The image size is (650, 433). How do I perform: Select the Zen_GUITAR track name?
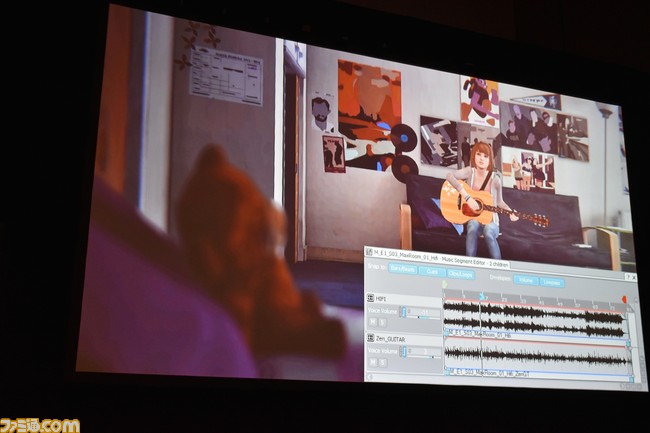391,339
